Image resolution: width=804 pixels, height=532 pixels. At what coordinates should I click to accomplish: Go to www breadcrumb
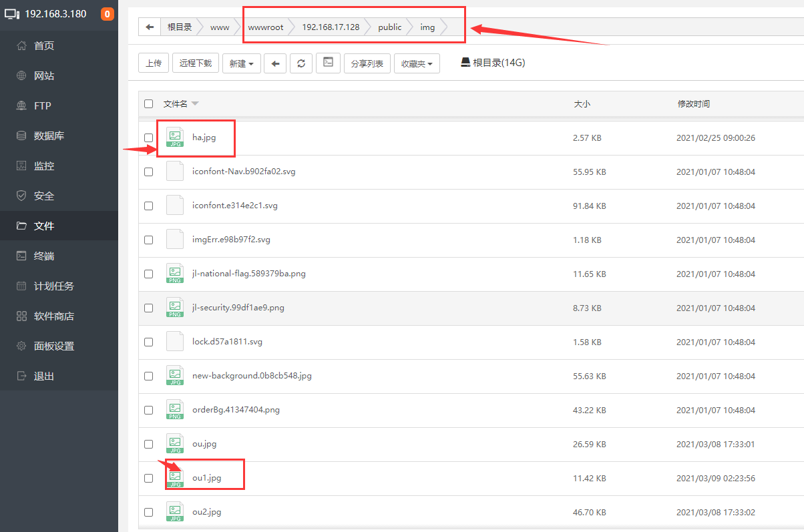(220, 27)
